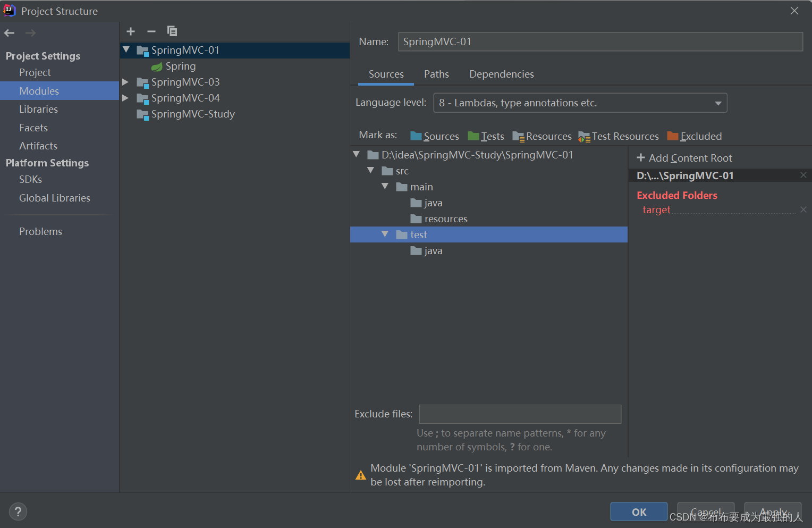Image resolution: width=812 pixels, height=528 pixels.
Task: Collapse the test folder node
Action: tap(385, 234)
